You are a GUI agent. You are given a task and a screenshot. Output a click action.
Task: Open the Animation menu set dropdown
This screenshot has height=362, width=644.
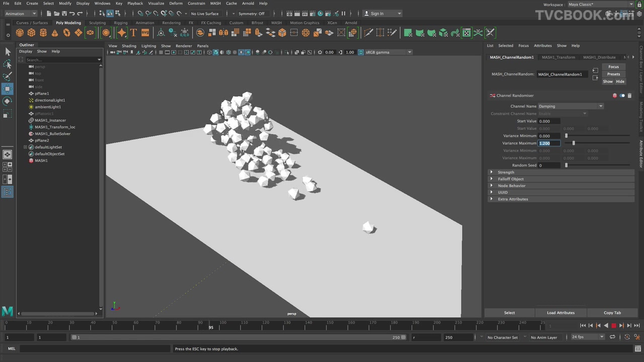(x=21, y=14)
